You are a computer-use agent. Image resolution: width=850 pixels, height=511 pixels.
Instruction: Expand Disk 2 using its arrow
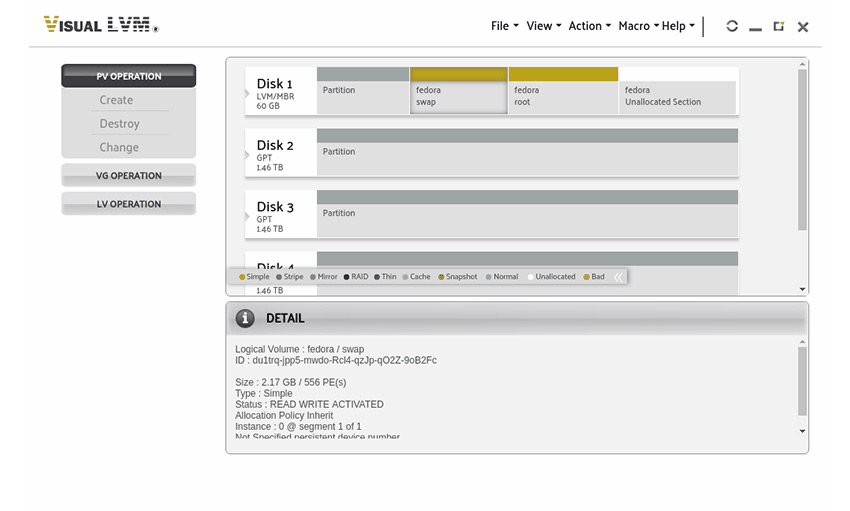point(248,155)
